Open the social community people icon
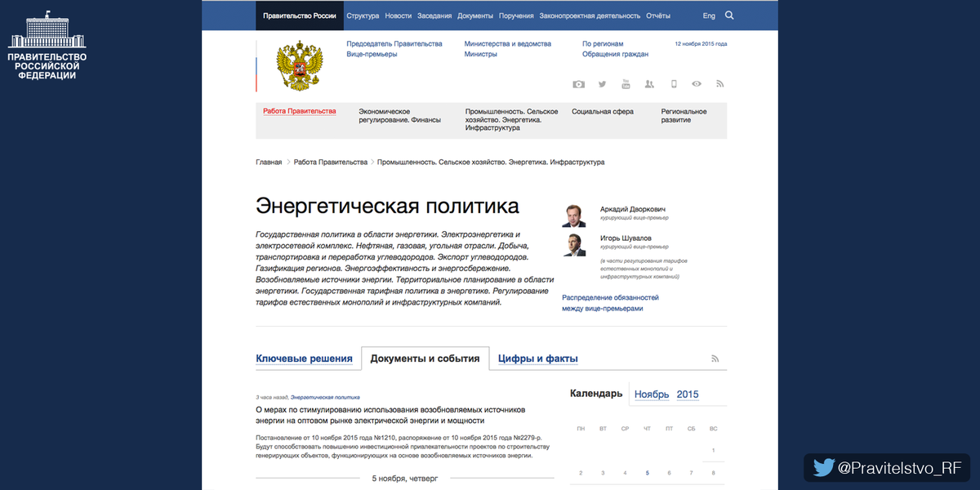 [x=649, y=84]
